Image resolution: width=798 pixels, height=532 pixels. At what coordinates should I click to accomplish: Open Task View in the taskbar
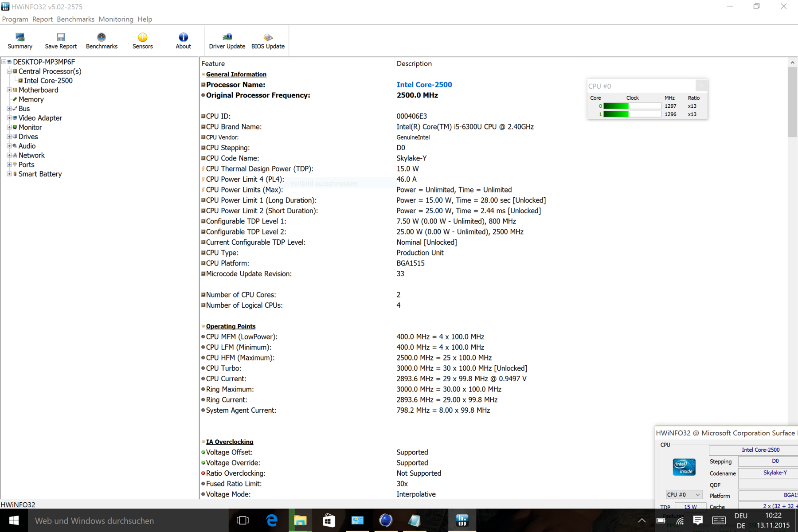243,520
